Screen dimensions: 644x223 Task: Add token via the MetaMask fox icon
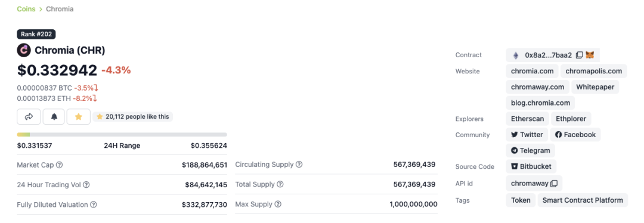(590, 55)
